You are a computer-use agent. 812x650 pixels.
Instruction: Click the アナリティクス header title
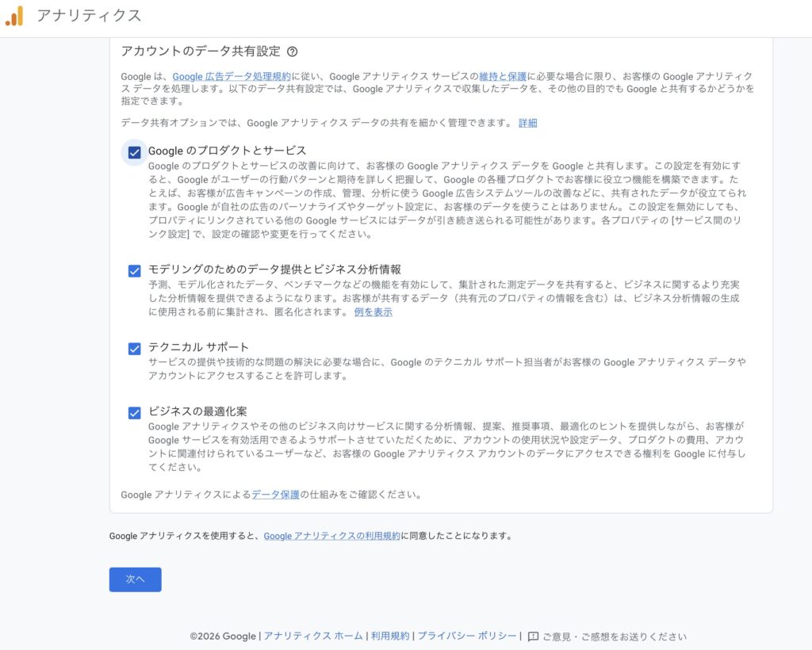pyautogui.click(x=89, y=16)
